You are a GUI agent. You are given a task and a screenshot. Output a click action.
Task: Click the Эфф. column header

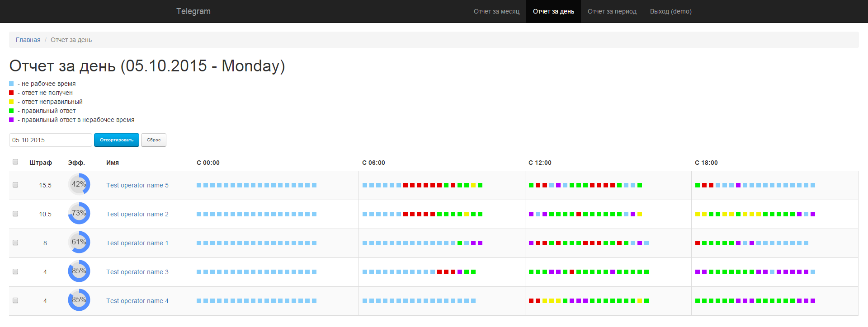tap(76, 163)
